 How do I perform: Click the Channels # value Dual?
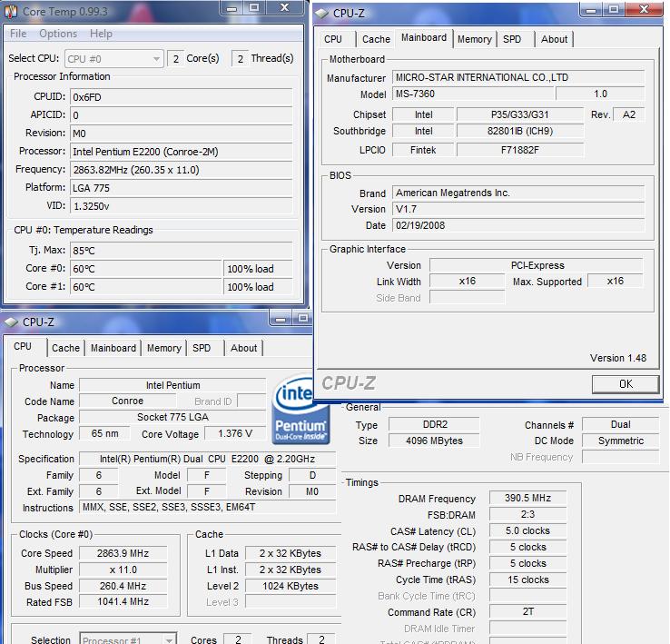[620, 424]
